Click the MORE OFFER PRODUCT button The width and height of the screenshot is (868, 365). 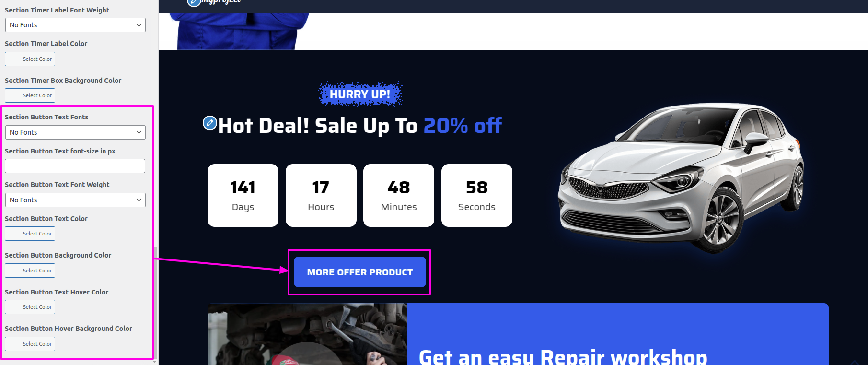(360, 272)
